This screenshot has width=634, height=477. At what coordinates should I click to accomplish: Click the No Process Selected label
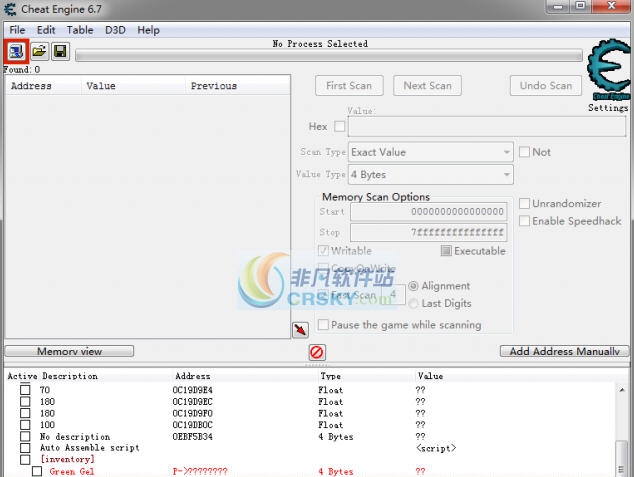[320, 44]
